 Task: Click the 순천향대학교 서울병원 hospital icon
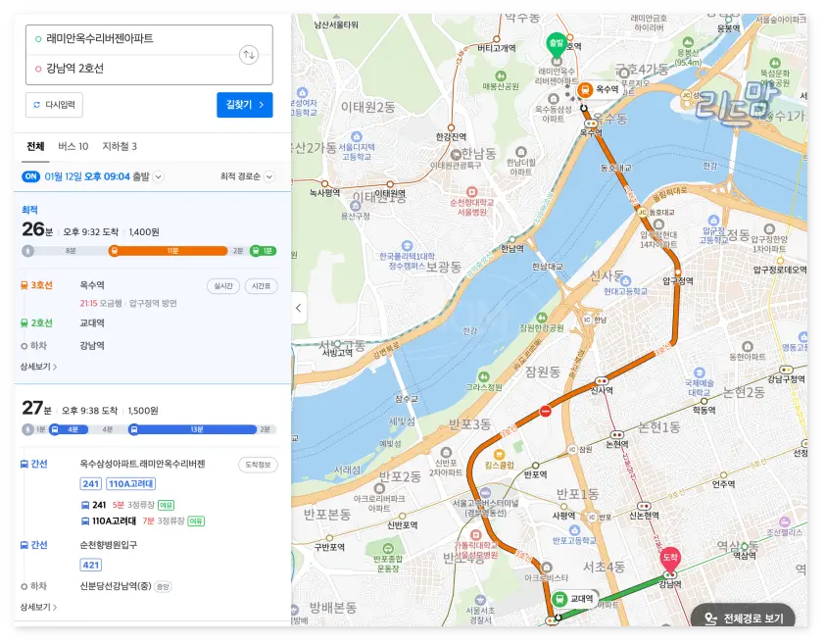click(x=472, y=192)
